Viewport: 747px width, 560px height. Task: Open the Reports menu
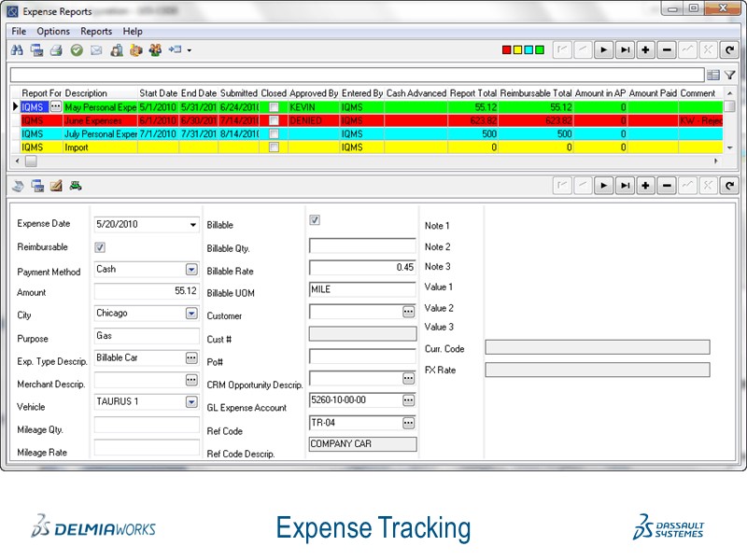pyautogui.click(x=96, y=31)
